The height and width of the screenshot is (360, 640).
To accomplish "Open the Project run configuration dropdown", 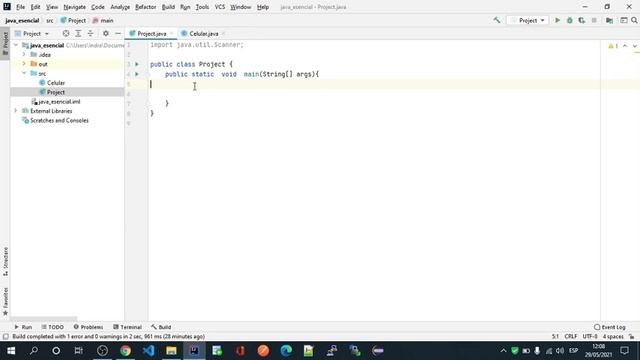I will click(x=527, y=20).
